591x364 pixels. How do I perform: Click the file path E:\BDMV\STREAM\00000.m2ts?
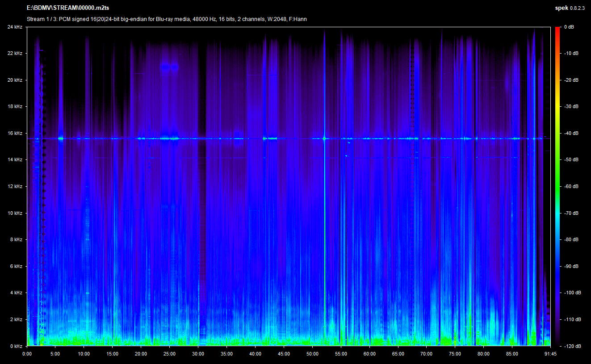(68, 8)
